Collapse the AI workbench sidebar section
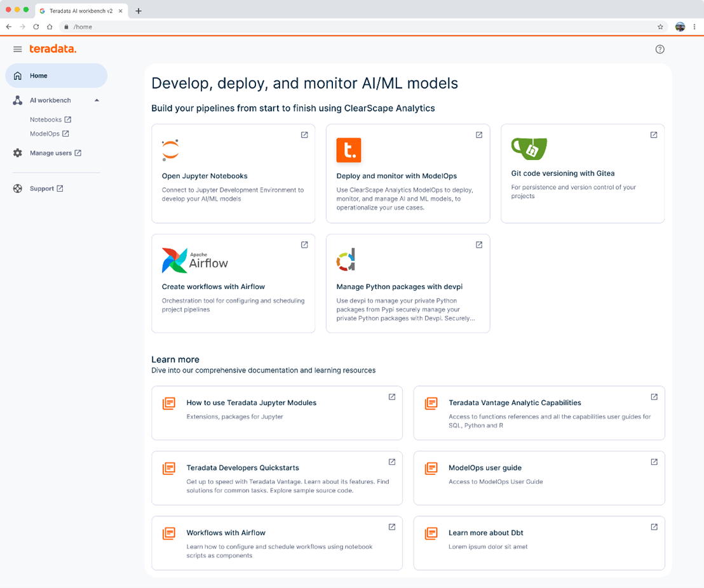 [97, 100]
